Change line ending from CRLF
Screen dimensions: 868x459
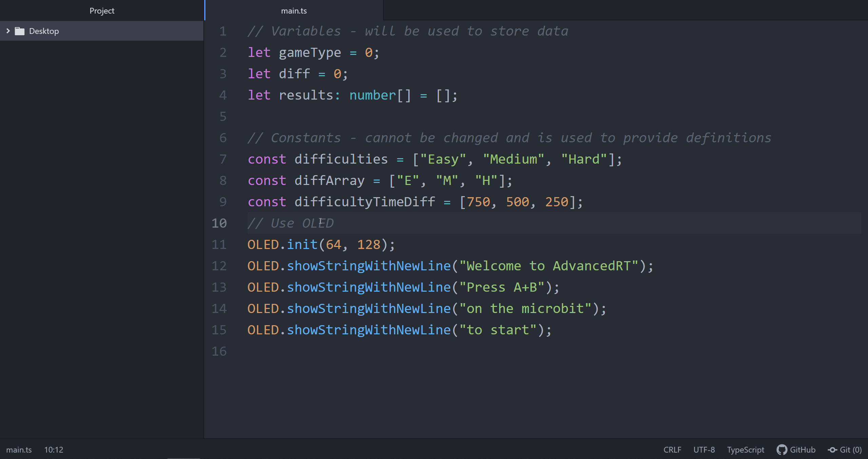coord(672,450)
